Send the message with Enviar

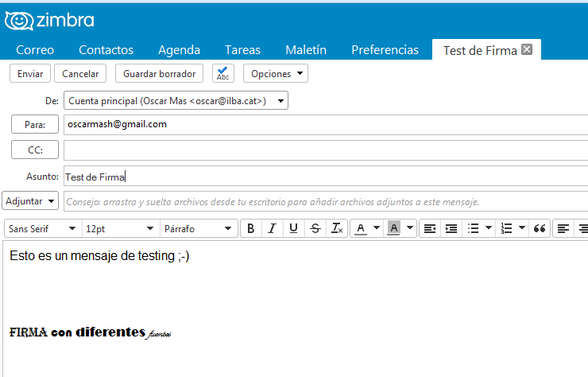30,73
